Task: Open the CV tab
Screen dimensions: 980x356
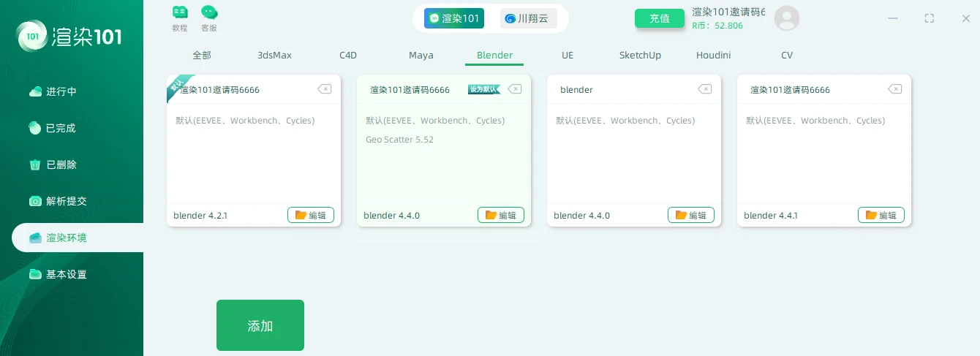Action: pyautogui.click(x=787, y=56)
